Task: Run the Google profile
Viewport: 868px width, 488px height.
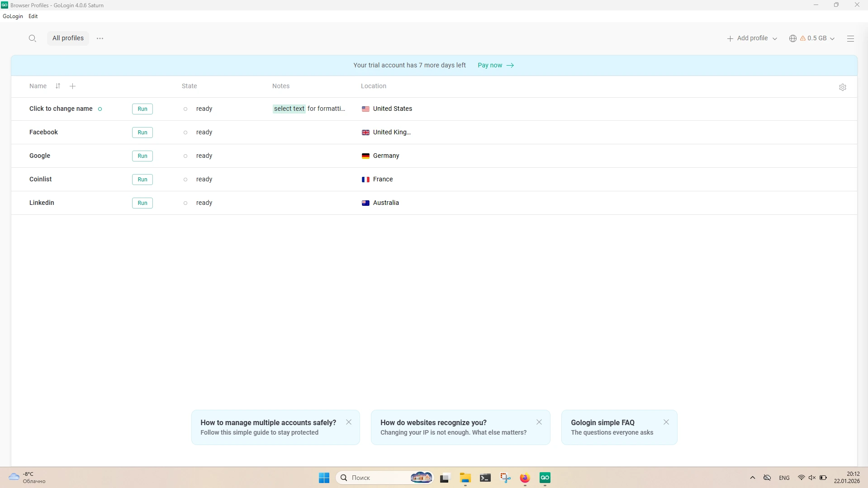Action: pos(142,156)
